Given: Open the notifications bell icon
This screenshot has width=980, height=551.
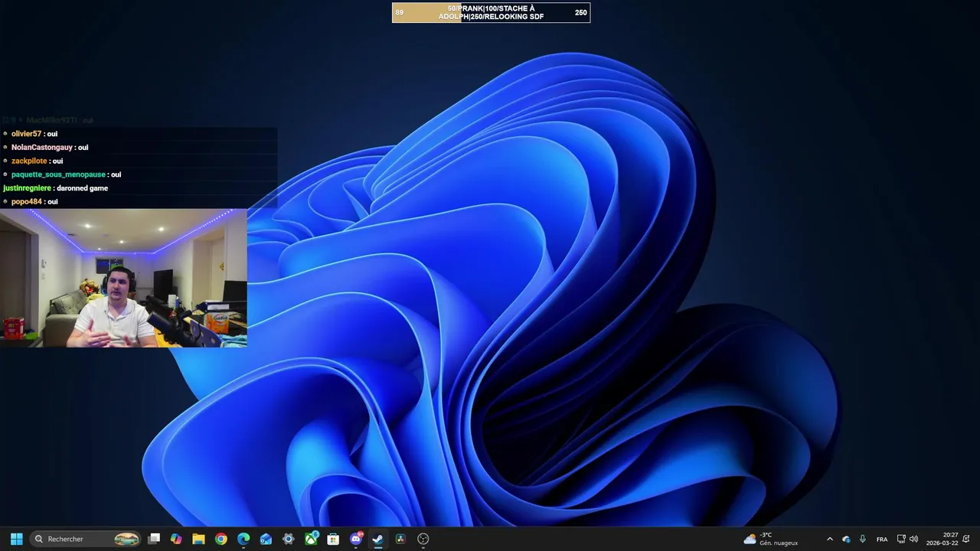Looking at the screenshot, I should tap(968, 539).
